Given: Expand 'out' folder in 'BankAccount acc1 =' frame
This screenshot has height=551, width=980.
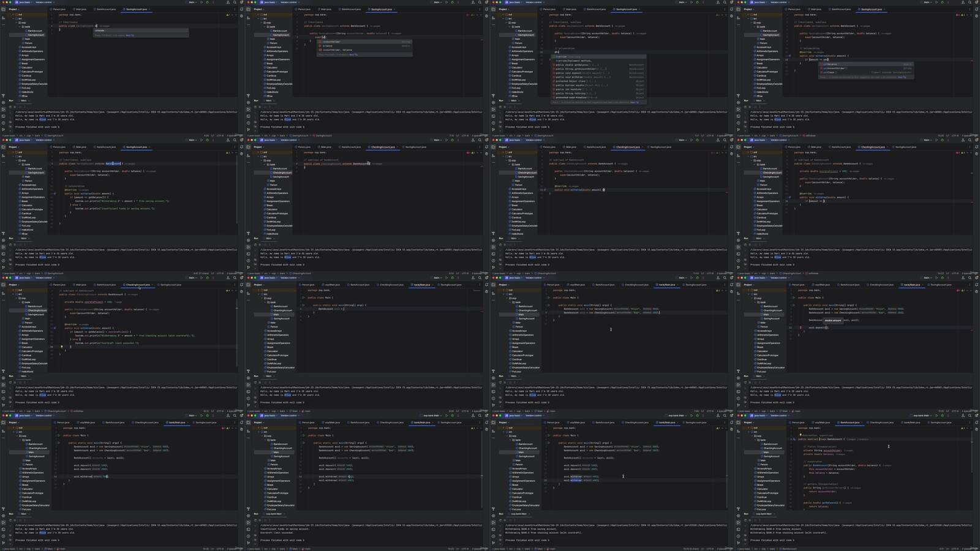Looking at the screenshot, I should point(258,290).
